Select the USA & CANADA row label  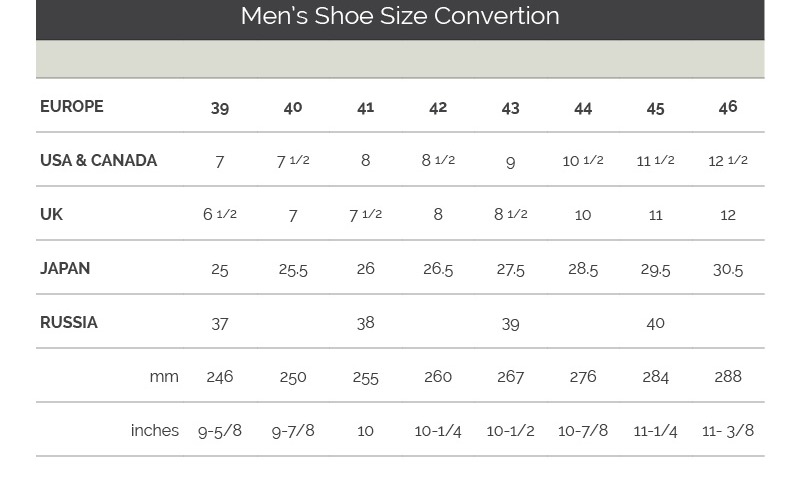point(98,160)
